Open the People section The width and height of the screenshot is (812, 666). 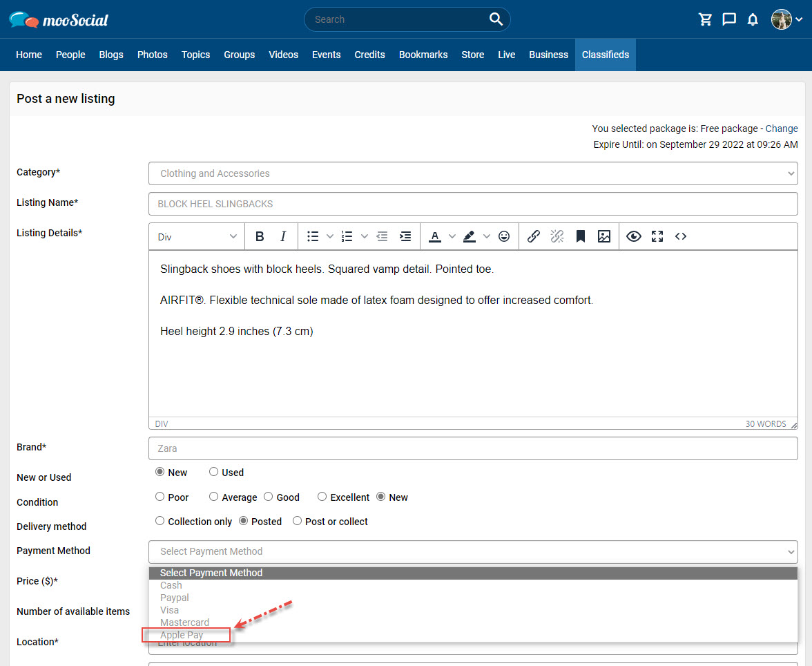tap(70, 55)
